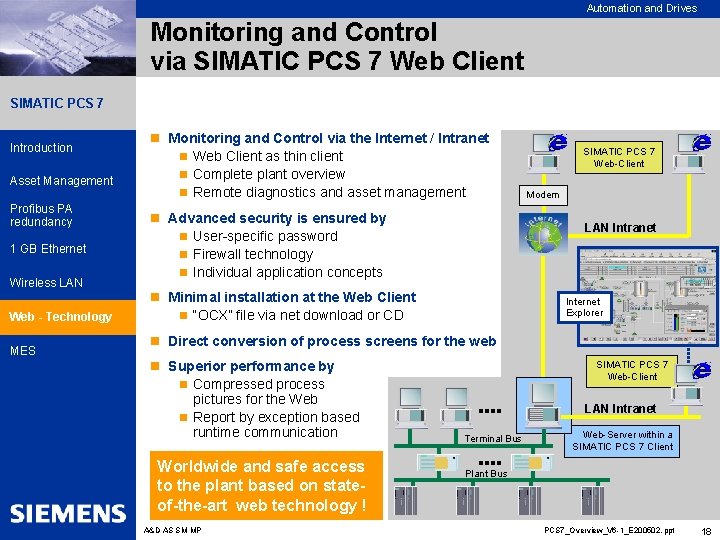Image resolution: width=720 pixels, height=540 pixels.
Task: Open the Wireless LAN section
Action: tap(46, 283)
